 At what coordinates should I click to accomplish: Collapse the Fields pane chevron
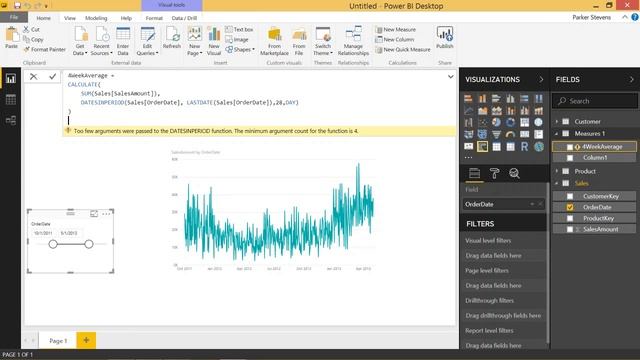point(631,80)
